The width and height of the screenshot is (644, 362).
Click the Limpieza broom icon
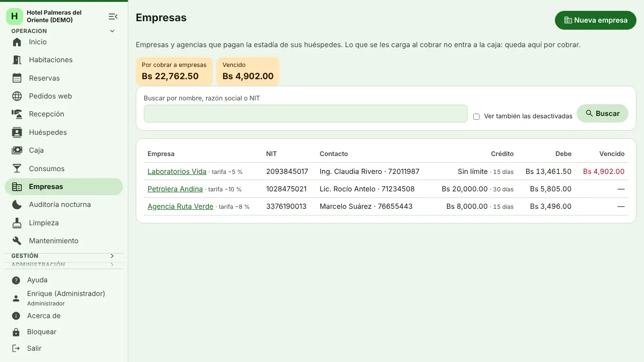pyautogui.click(x=17, y=223)
